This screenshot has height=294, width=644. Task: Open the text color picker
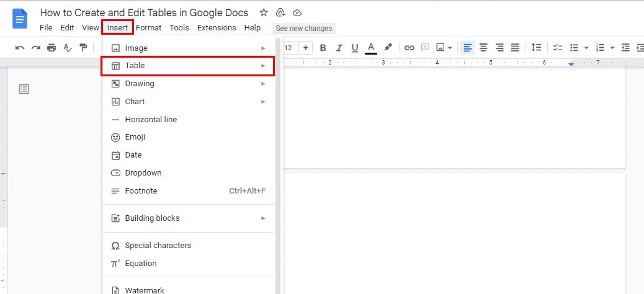pos(371,48)
